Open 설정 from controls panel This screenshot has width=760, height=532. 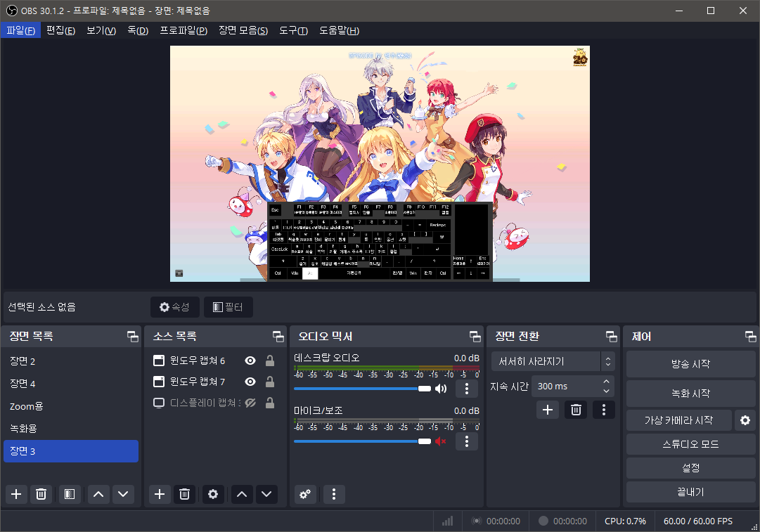[x=690, y=467]
